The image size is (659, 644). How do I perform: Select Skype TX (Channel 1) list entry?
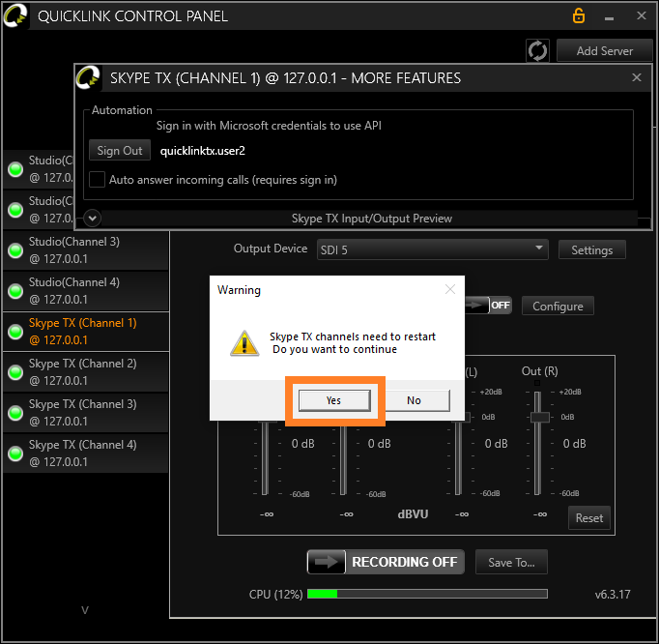tap(86, 332)
